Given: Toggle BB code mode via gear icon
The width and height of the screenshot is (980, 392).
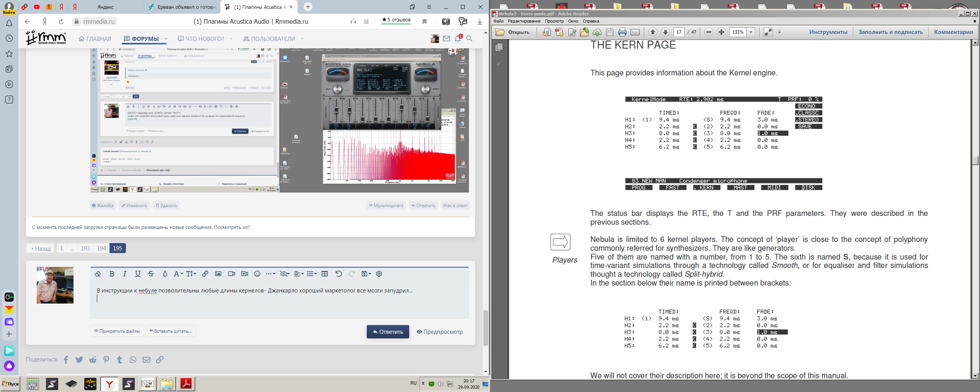Looking at the screenshot, I should (379, 274).
